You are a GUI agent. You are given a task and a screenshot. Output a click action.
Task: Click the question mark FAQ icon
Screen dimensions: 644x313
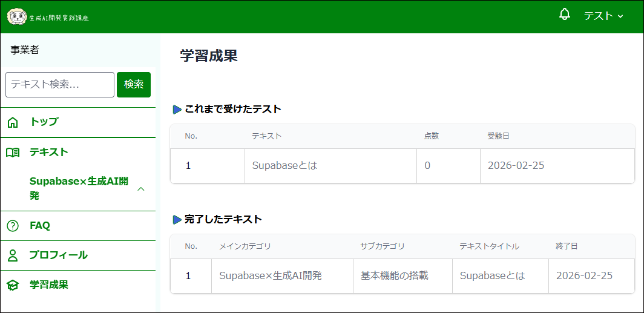coord(13,226)
